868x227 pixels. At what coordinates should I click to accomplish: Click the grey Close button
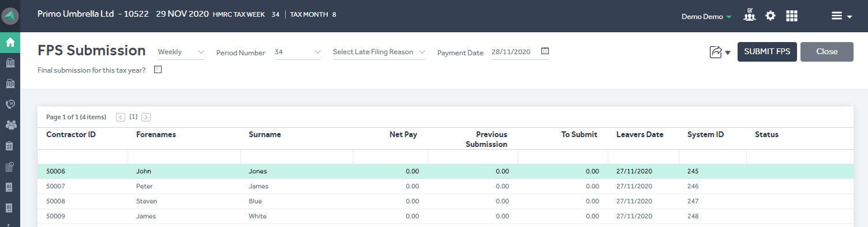coord(827,51)
